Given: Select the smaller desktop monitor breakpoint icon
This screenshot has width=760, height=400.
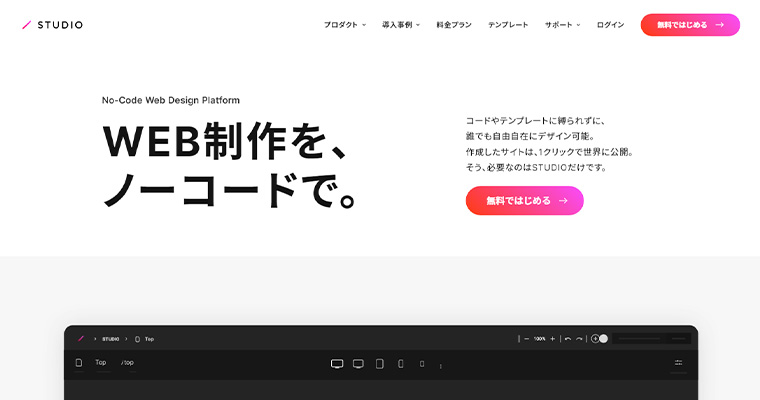Looking at the screenshot, I should [358, 364].
